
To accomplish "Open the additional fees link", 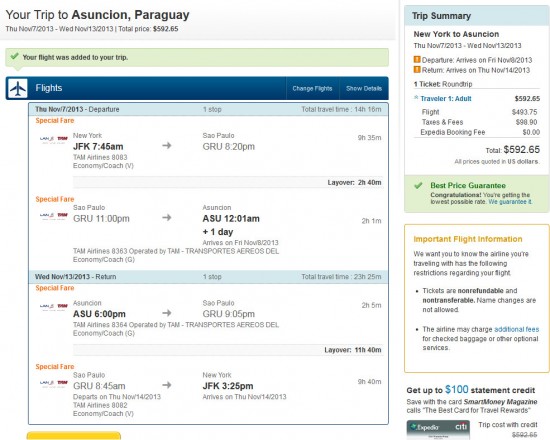I will tap(516, 329).
